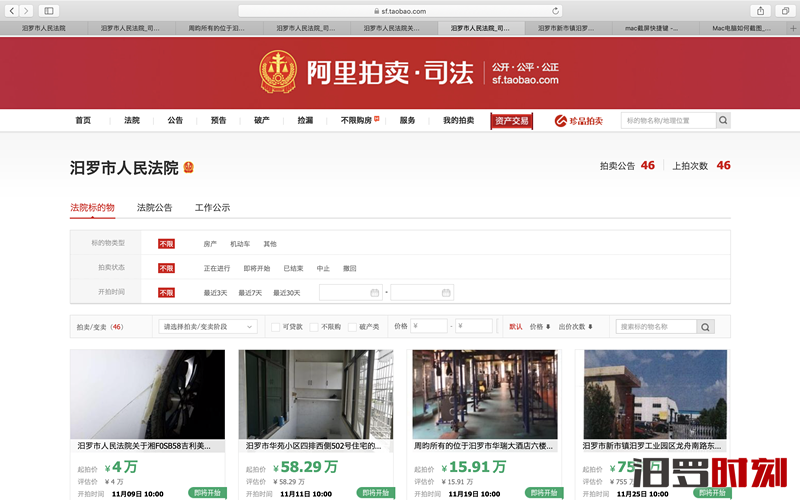
Task: Add a new tab with the plus icon
Action: pos(793,29)
